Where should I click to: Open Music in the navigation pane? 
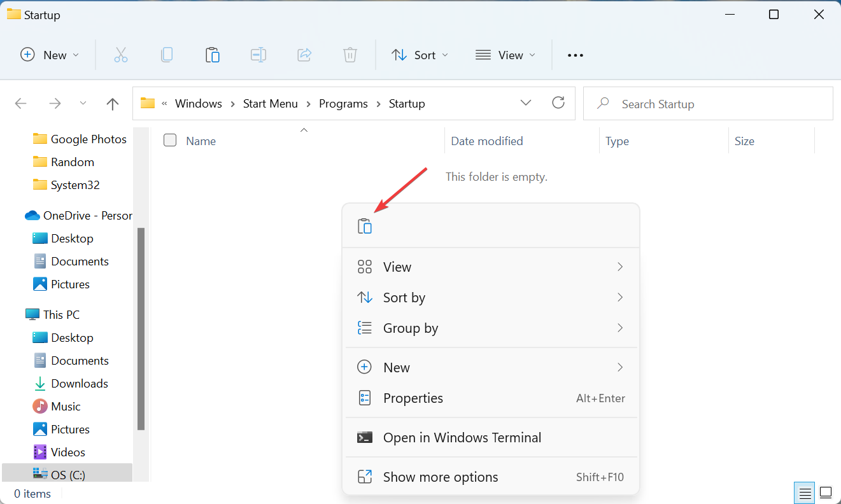click(x=66, y=406)
